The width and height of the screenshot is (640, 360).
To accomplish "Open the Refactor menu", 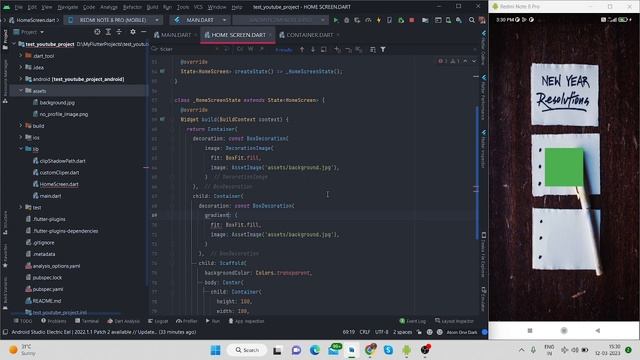I will click(x=132, y=7).
